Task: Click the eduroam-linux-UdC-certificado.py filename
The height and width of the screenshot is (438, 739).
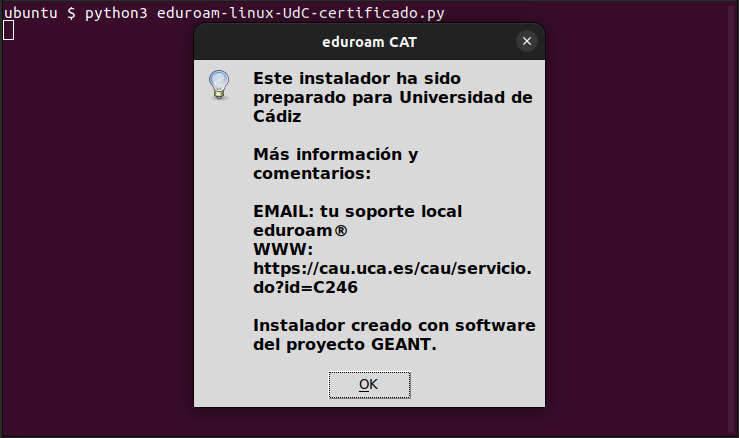Action: click(x=301, y=13)
